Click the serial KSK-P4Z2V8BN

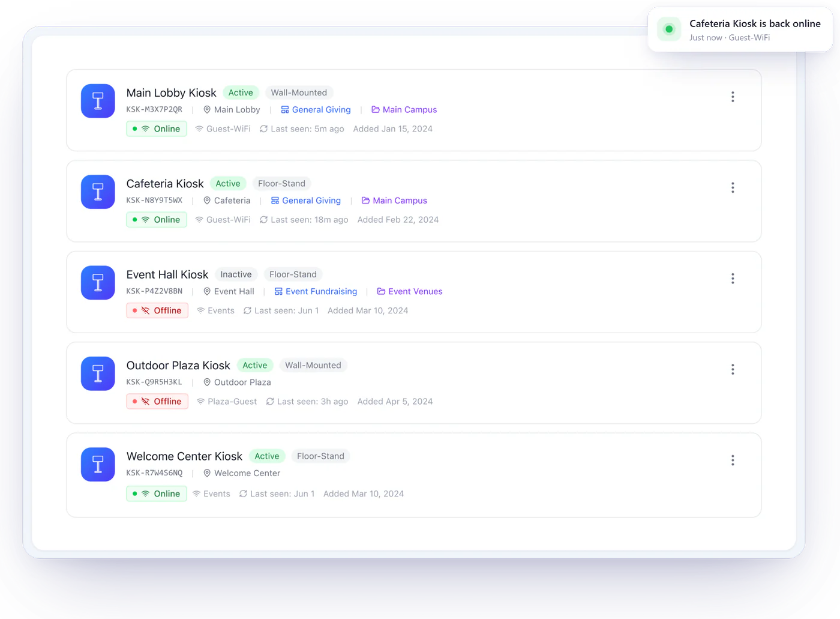(154, 291)
